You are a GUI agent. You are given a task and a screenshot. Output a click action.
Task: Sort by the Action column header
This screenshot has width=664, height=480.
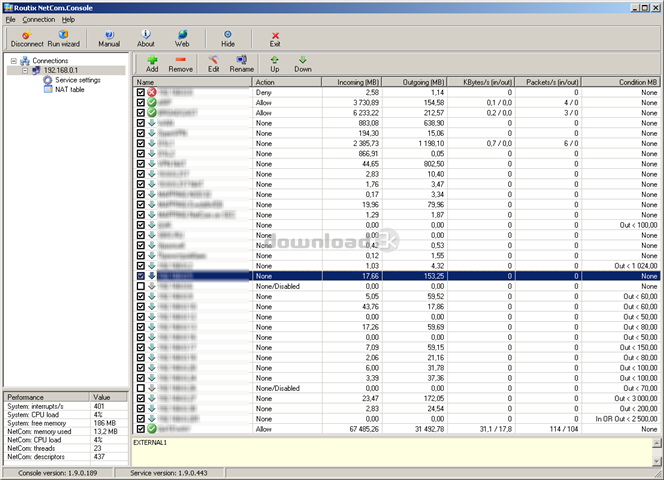pos(287,82)
